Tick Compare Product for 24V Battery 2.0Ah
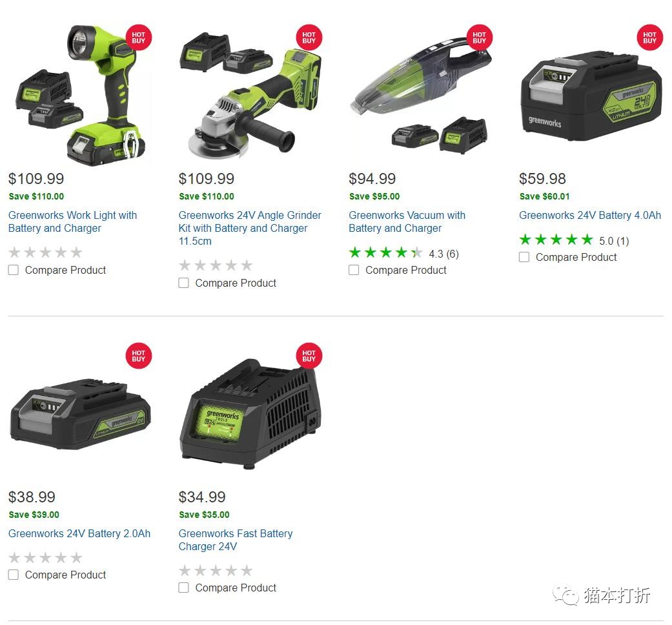Image resolution: width=672 pixels, height=625 pixels. pos(14,575)
